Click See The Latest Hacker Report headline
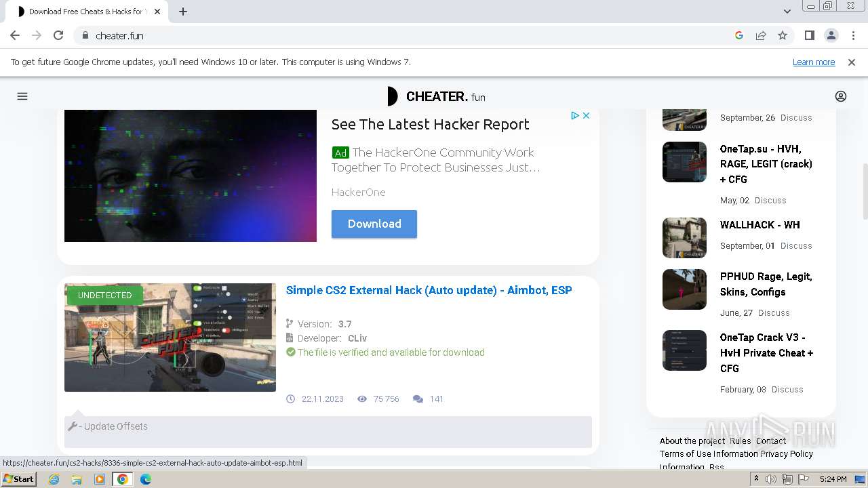868x488 pixels. (x=430, y=124)
